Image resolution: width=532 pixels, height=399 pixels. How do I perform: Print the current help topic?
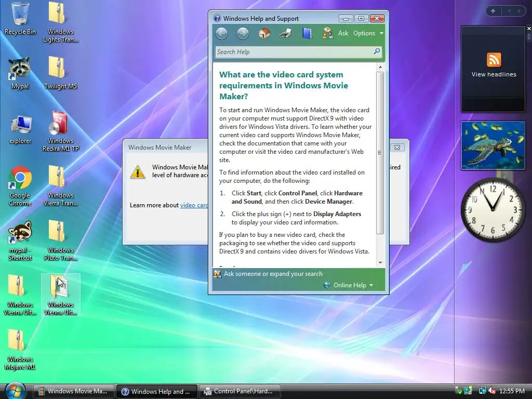pyautogui.click(x=285, y=33)
